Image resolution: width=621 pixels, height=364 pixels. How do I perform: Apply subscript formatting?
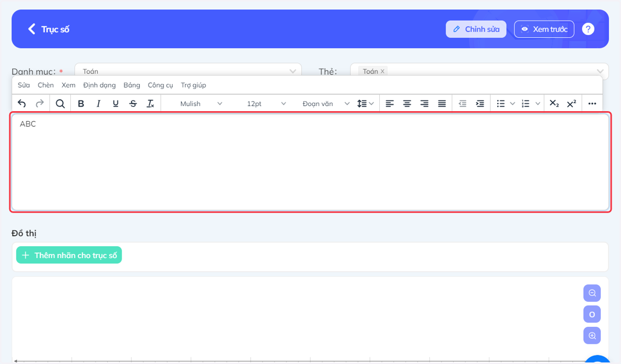pos(554,103)
